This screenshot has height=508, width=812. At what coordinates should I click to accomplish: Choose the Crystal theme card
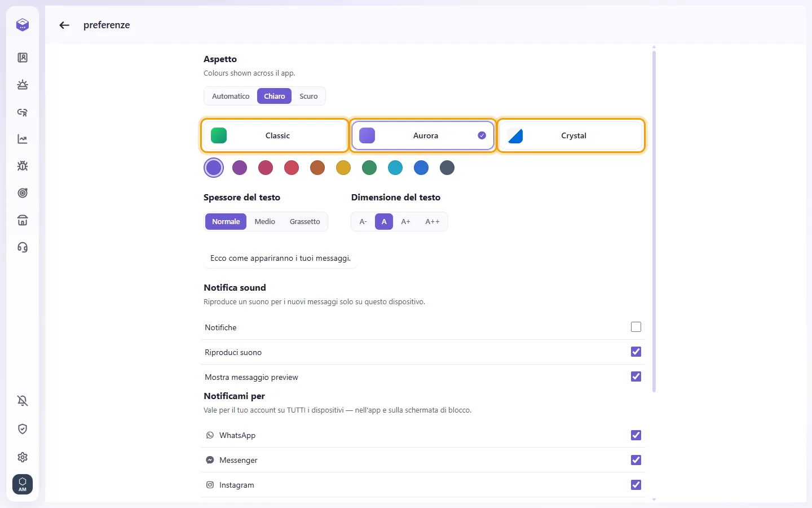pyautogui.click(x=571, y=135)
